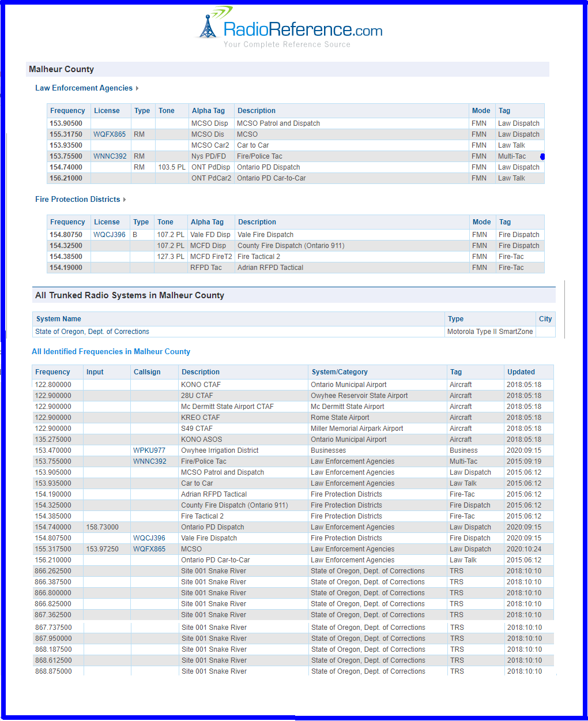Click the Callsign column header

click(x=147, y=372)
